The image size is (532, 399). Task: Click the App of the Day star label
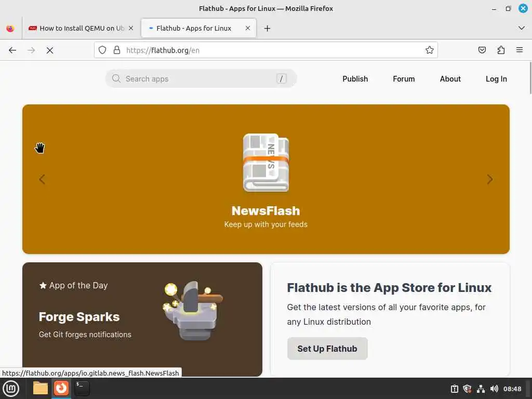[74, 285]
